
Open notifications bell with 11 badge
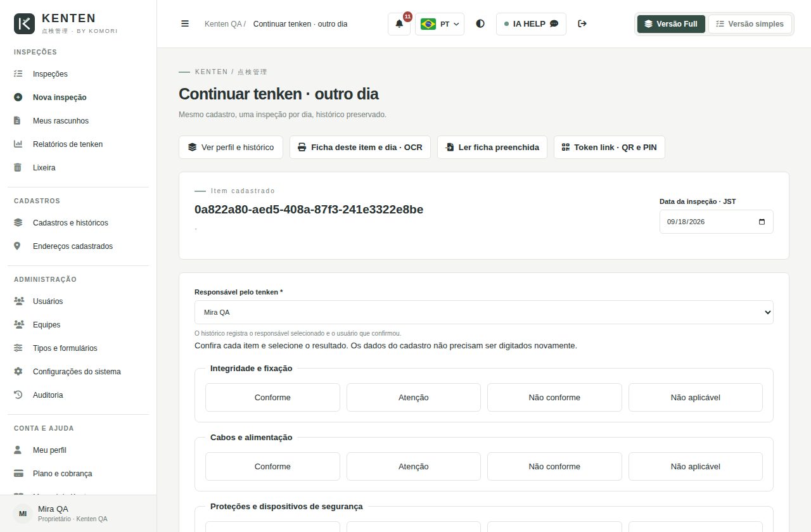(399, 23)
